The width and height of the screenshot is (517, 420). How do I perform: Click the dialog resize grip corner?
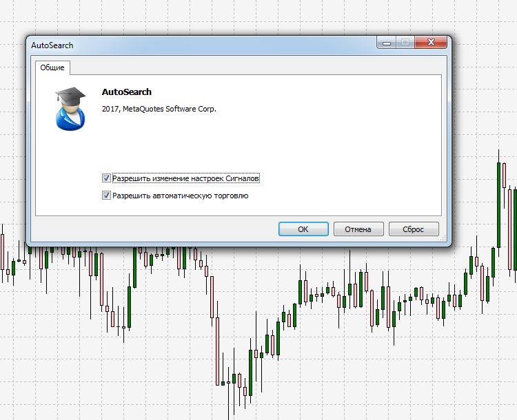coord(443,238)
